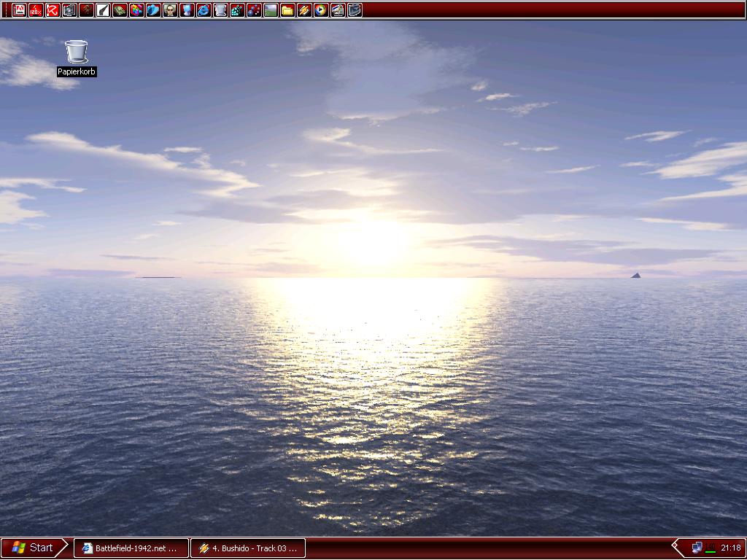Launch Winamp lightning bolt icon
This screenshot has height=560, width=747.
[304, 10]
